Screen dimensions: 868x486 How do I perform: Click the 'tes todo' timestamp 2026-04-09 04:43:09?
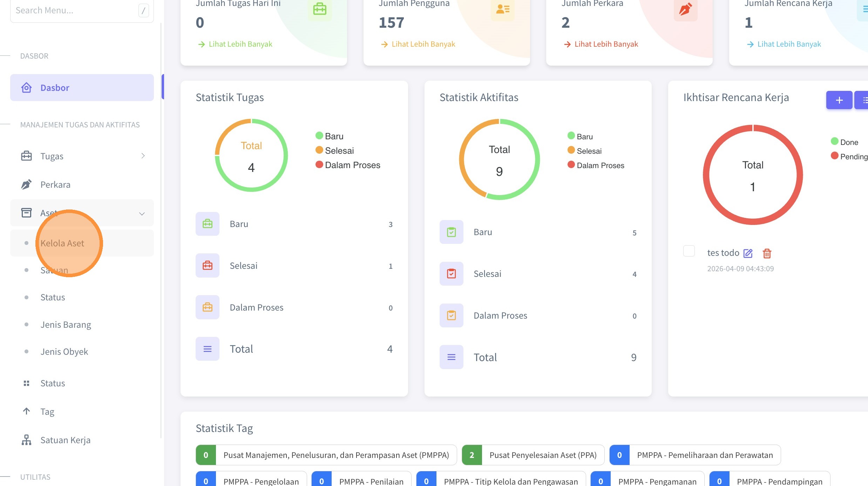coord(740,268)
